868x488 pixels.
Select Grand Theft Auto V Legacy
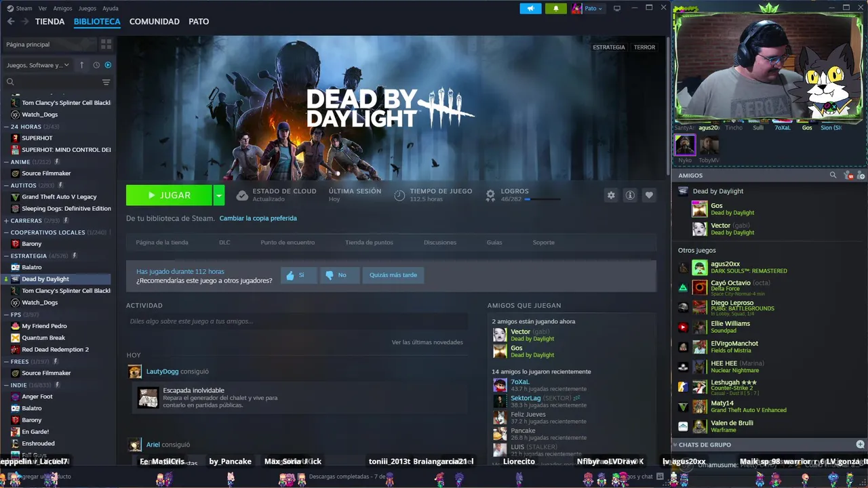click(59, 197)
